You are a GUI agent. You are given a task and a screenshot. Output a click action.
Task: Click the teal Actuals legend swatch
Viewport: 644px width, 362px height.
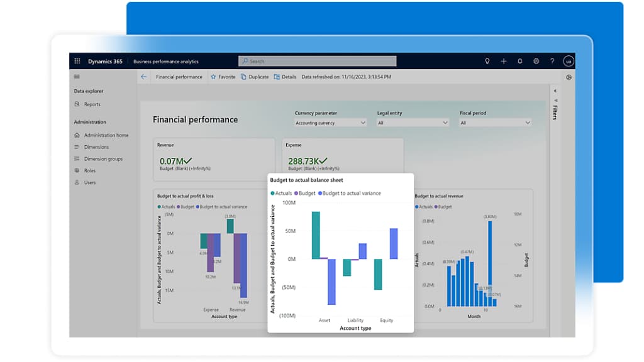coord(273,193)
